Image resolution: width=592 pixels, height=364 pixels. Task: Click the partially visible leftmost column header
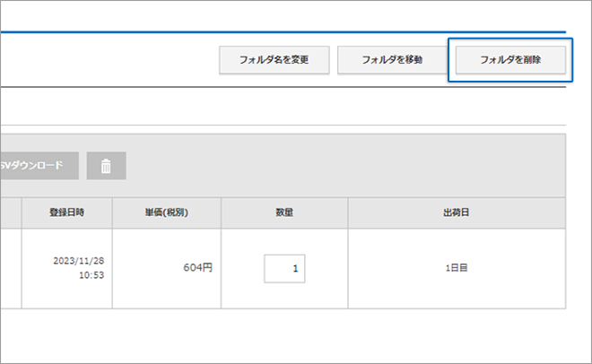click(10, 212)
